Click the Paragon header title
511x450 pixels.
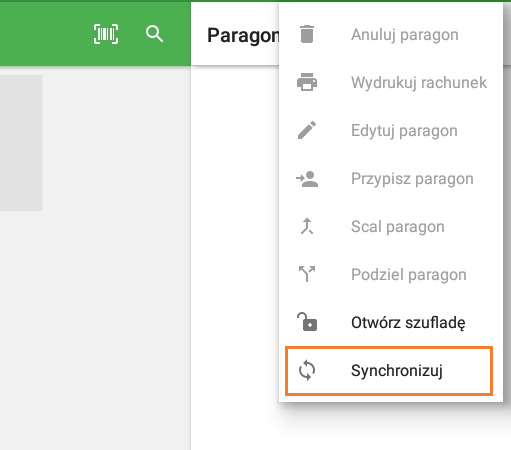pyautogui.click(x=243, y=36)
